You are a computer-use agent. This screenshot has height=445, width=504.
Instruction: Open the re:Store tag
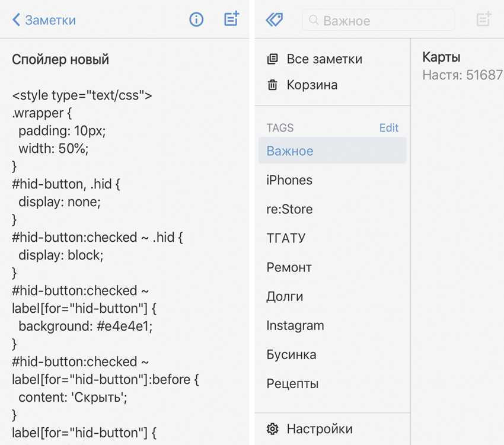(289, 209)
